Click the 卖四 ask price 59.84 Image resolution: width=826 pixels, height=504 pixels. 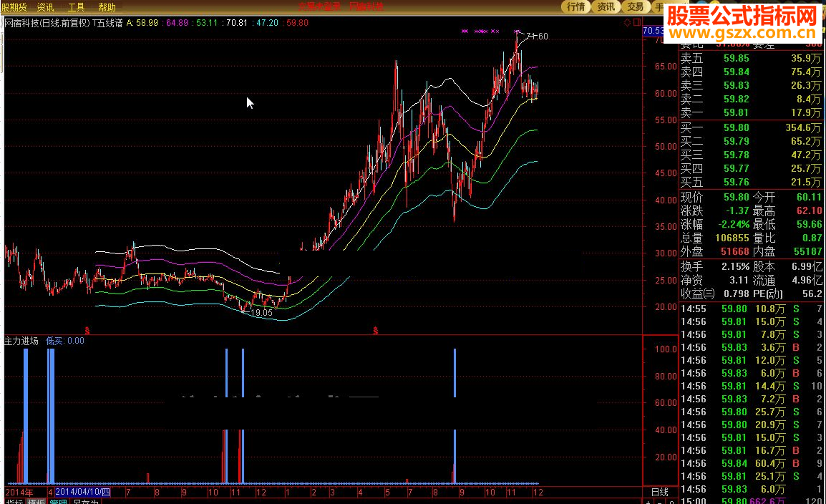737,72
